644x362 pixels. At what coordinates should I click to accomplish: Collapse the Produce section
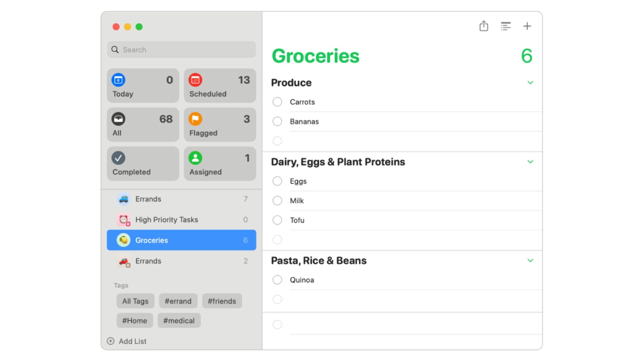[x=530, y=83]
